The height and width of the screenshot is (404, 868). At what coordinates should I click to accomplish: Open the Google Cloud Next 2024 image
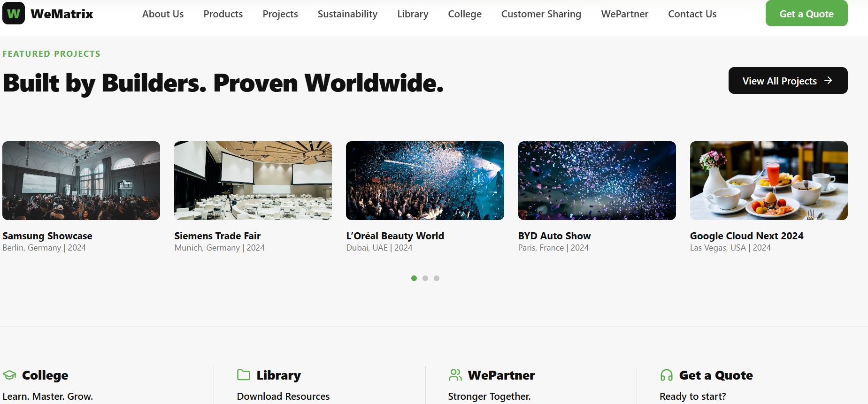(769, 181)
